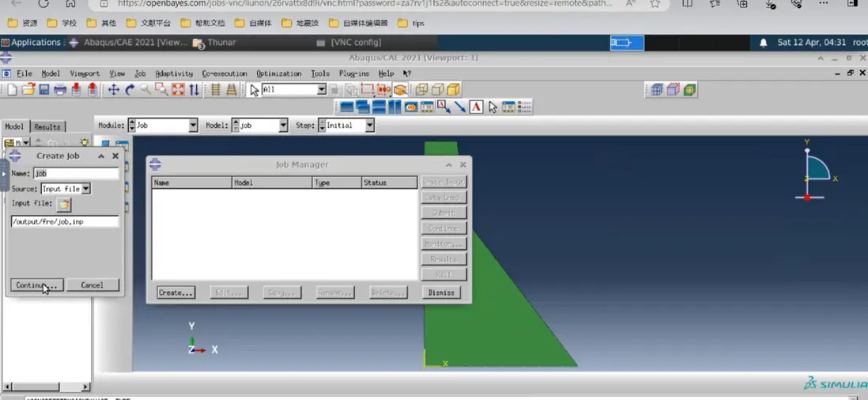Close the Create Job dialog
Image resolution: width=868 pixels, height=400 pixels.
(x=115, y=157)
